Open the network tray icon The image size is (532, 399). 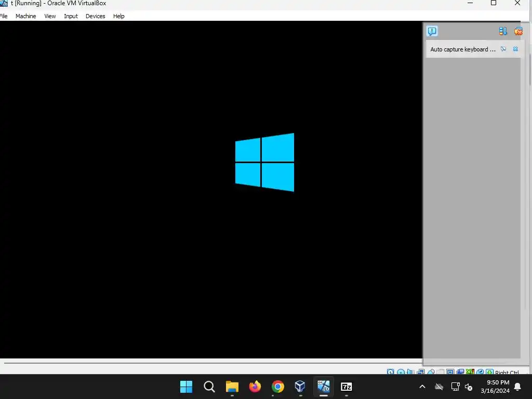pos(455,387)
